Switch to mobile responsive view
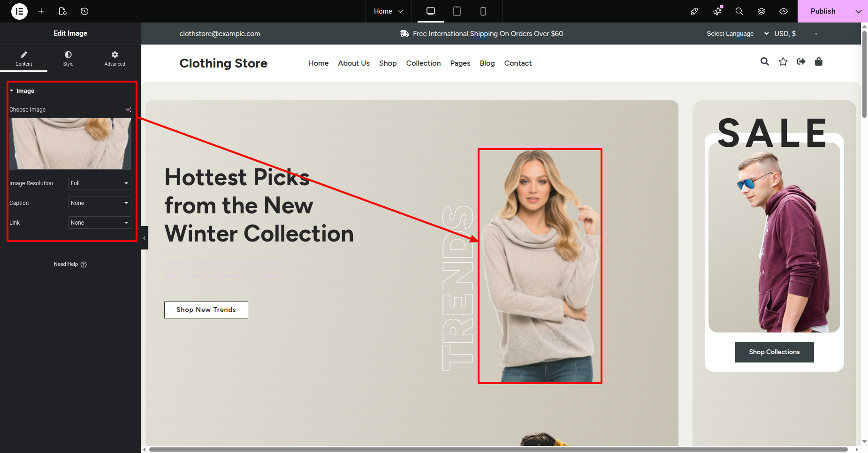Screen dimensions: 868x453 coord(483,11)
